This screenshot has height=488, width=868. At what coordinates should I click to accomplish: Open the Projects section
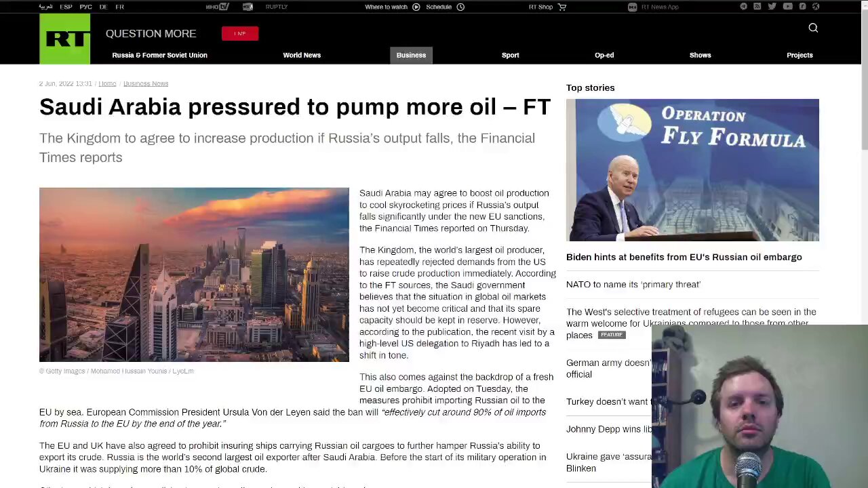coord(800,55)
